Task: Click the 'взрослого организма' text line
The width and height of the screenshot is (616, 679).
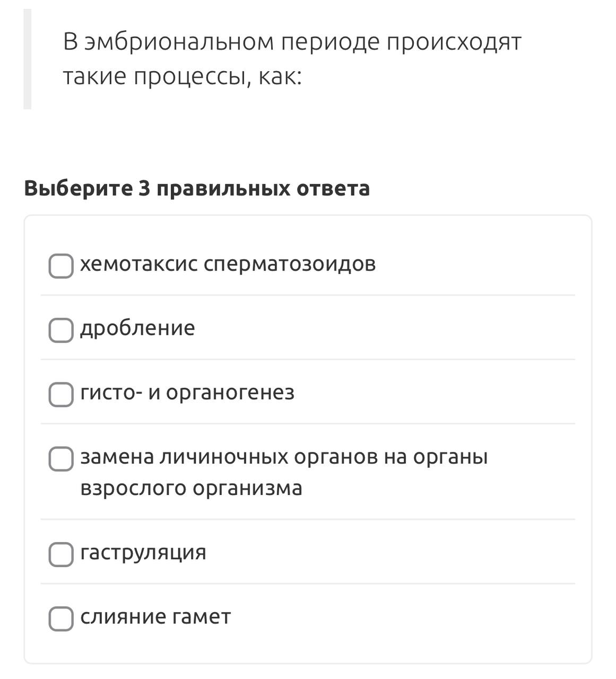Action: (x=192, y=489)
